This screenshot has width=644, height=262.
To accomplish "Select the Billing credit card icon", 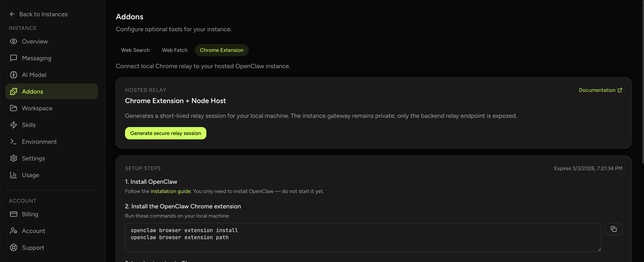I will (x=14, y=214).
